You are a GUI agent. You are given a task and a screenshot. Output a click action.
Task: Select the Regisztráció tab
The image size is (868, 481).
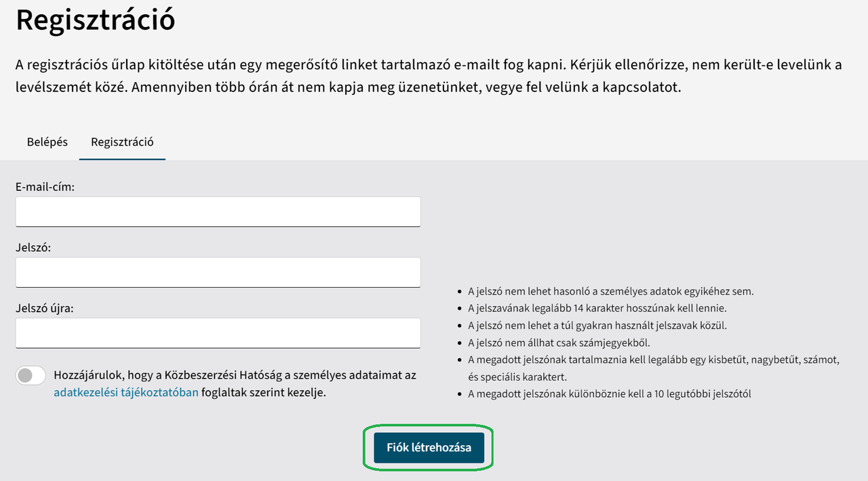point(122,142)
